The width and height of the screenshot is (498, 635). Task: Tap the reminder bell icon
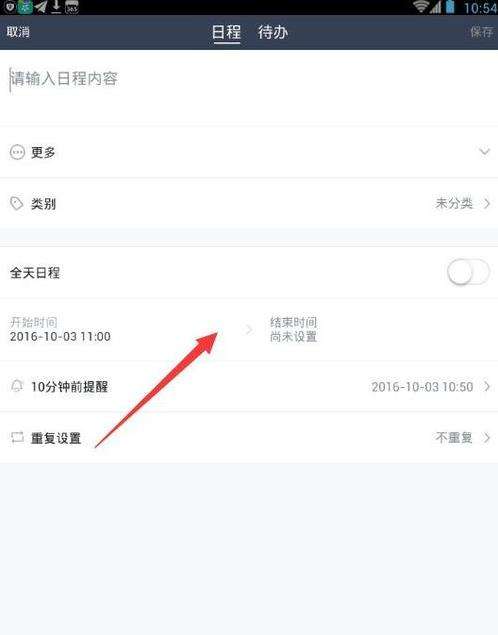[17, 386]
